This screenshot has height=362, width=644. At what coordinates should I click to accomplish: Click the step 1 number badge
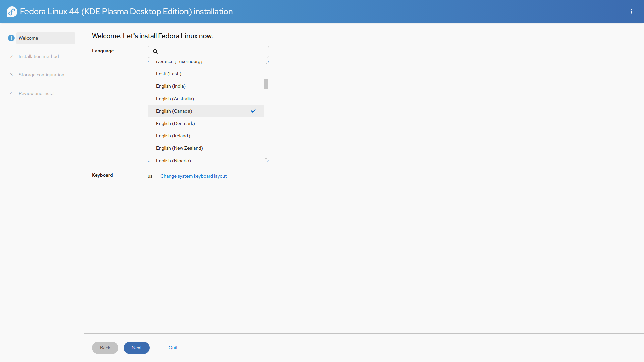(11, 38)
